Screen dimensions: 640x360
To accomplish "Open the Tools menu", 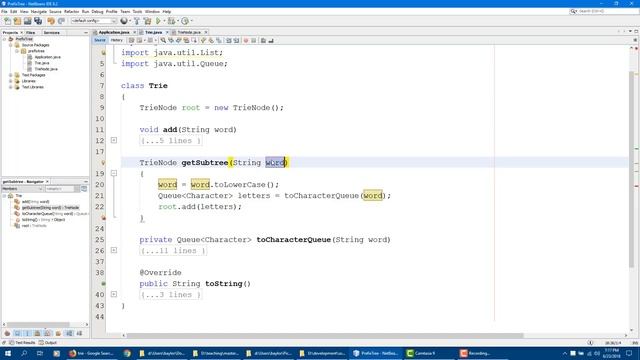I will pos(138,11).
